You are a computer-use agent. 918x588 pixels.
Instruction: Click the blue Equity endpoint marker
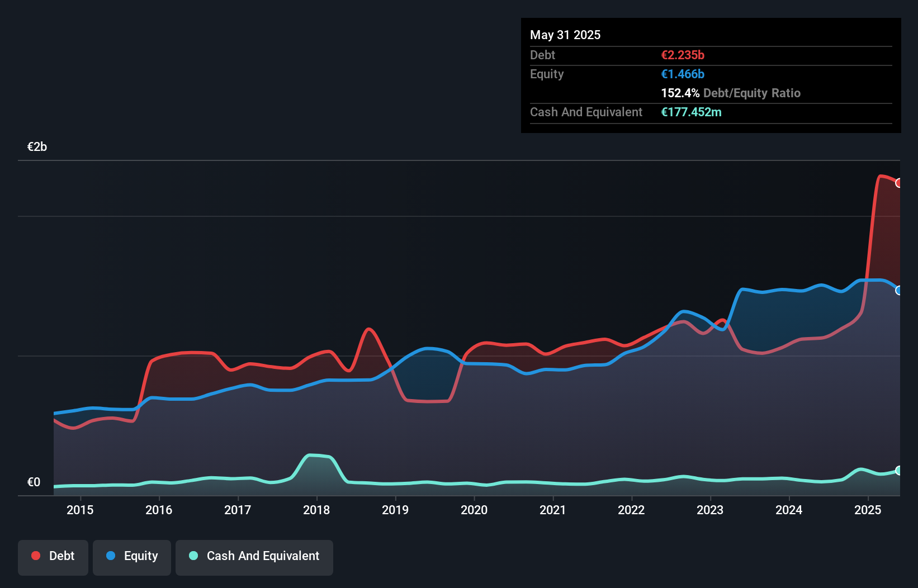point(899,290)
